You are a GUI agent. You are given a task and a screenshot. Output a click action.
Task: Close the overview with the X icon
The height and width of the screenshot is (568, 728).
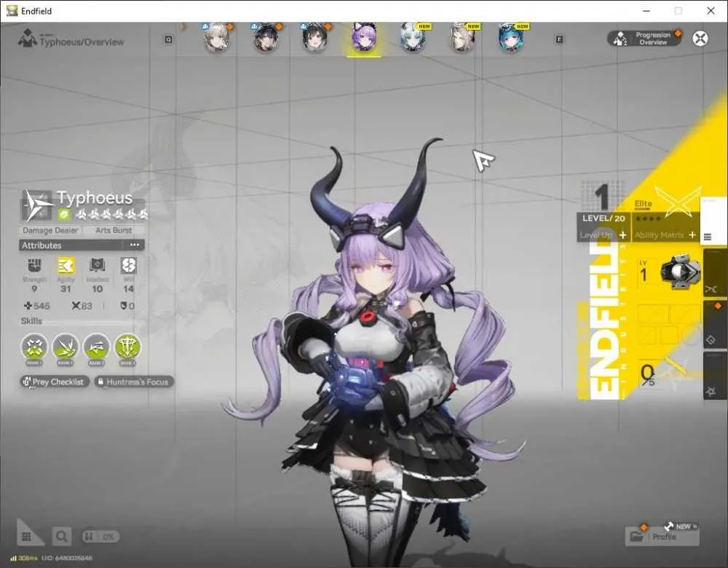pos(700,38)
